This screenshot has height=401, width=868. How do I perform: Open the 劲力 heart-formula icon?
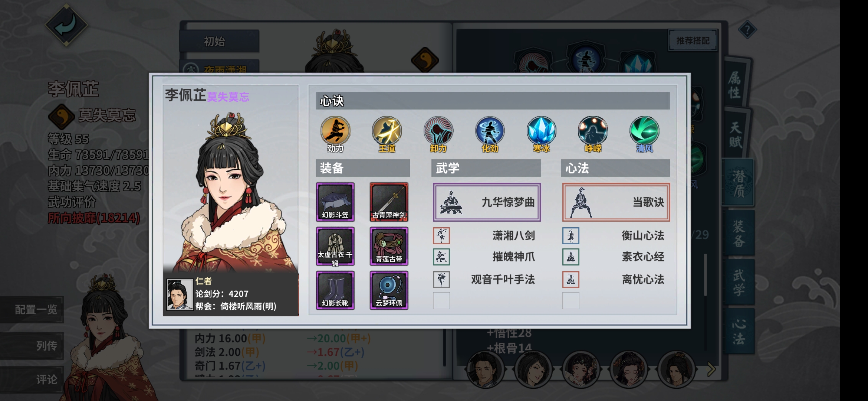[x=335, y=131]
